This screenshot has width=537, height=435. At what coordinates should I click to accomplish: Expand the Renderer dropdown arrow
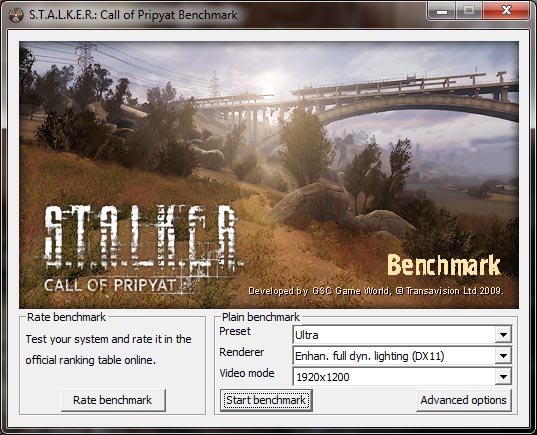click(x=503, y=356)
